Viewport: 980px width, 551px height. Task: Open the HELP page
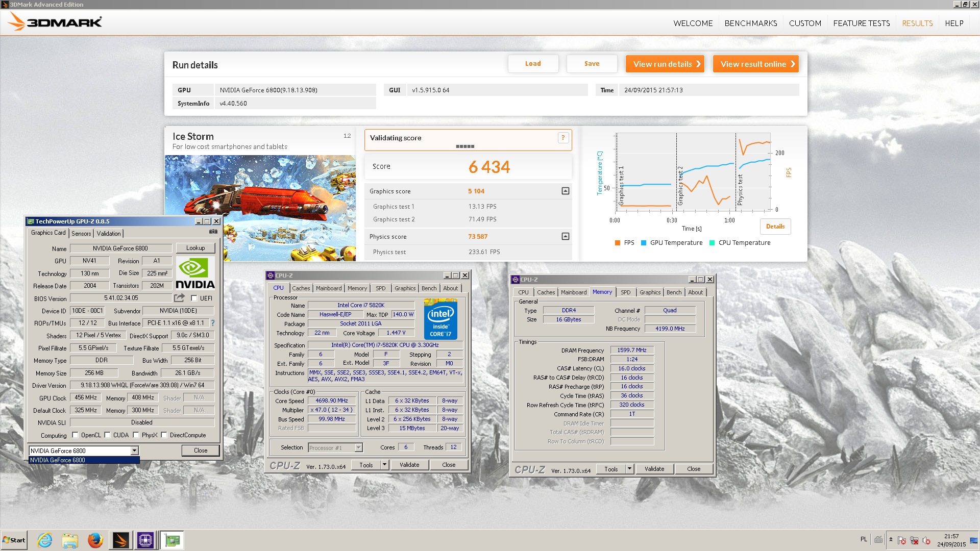[x=954, y=23]
